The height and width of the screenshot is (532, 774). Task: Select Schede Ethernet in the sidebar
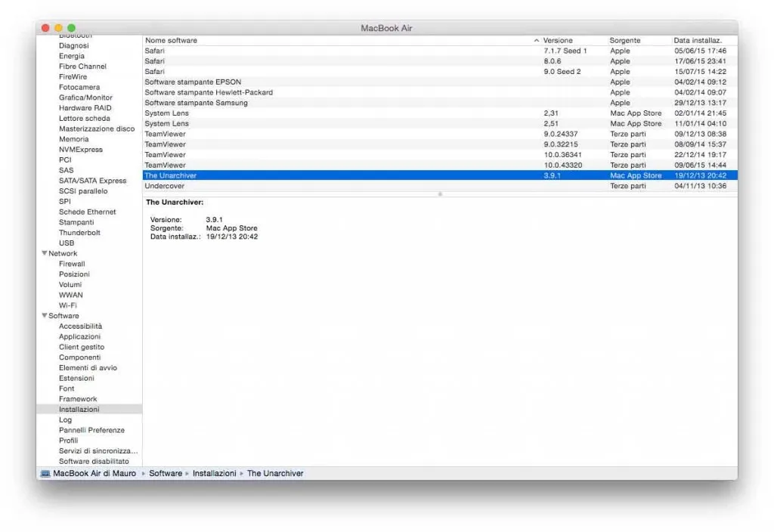tap(88, 212)
